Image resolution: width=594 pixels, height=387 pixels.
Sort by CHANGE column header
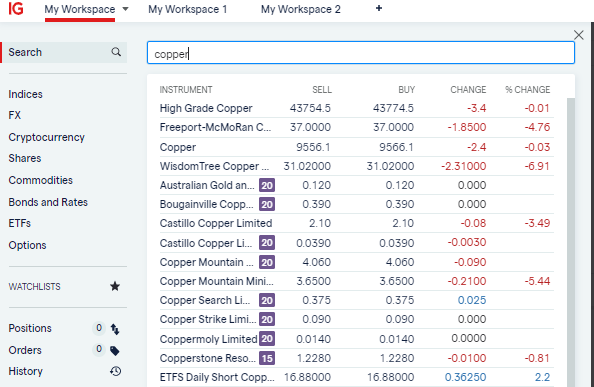[468, 90]
